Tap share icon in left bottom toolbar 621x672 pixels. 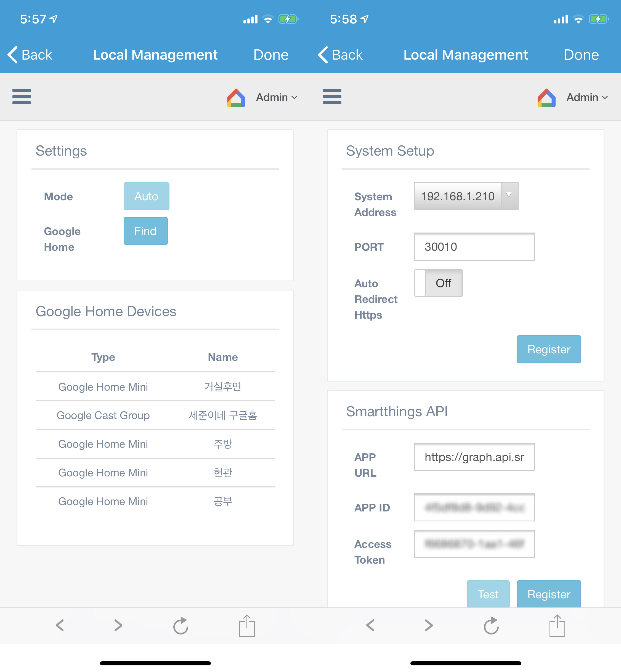point(247,625)
